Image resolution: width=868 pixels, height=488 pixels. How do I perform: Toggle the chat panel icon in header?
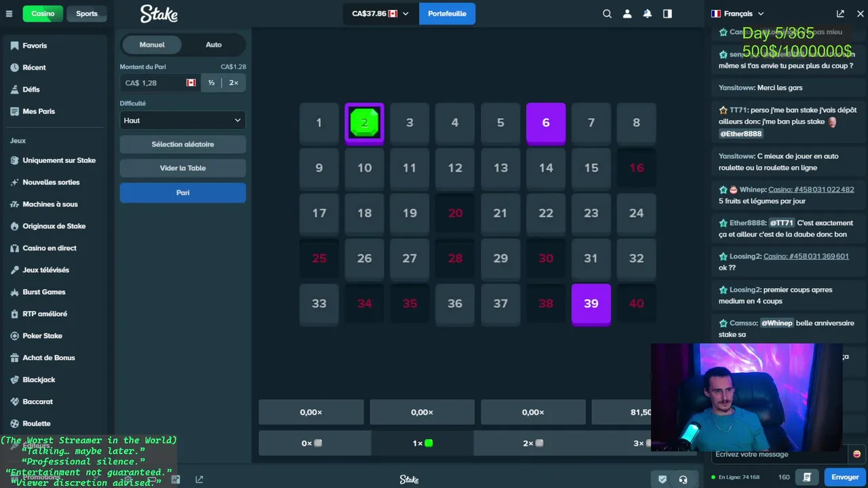[667, 14]
